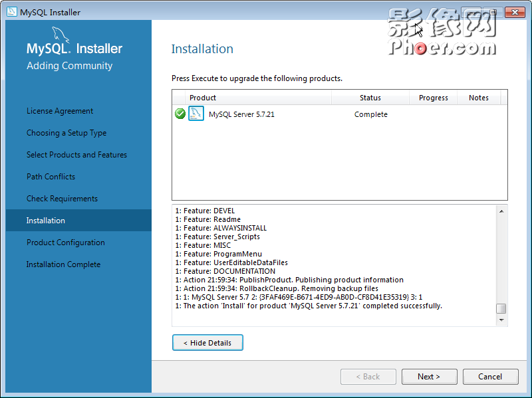Click the MySQL dolphin logo in sidebar
The width and height of the screenshot is (532, 398).
[61, 35]
